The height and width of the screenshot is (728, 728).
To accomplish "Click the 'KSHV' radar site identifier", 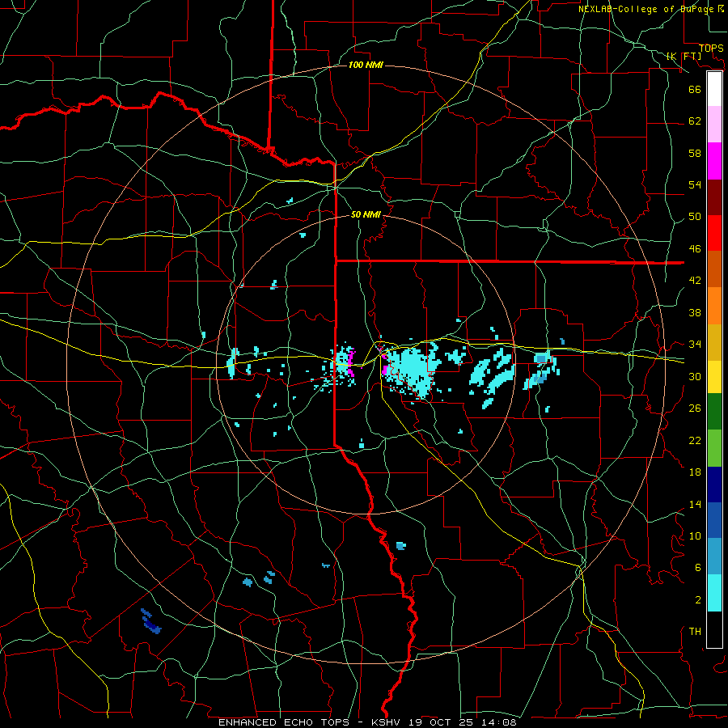I will click(x=387, y=722).
